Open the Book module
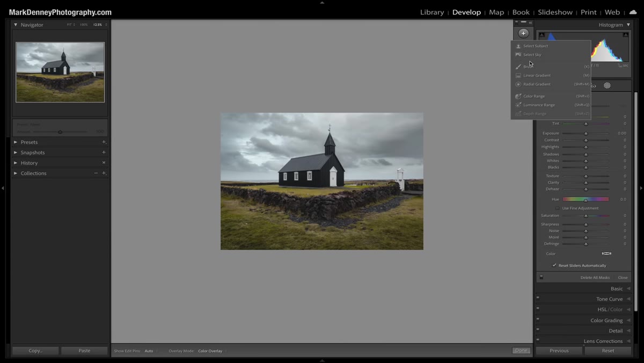644x363 pixels. [521, 12]
